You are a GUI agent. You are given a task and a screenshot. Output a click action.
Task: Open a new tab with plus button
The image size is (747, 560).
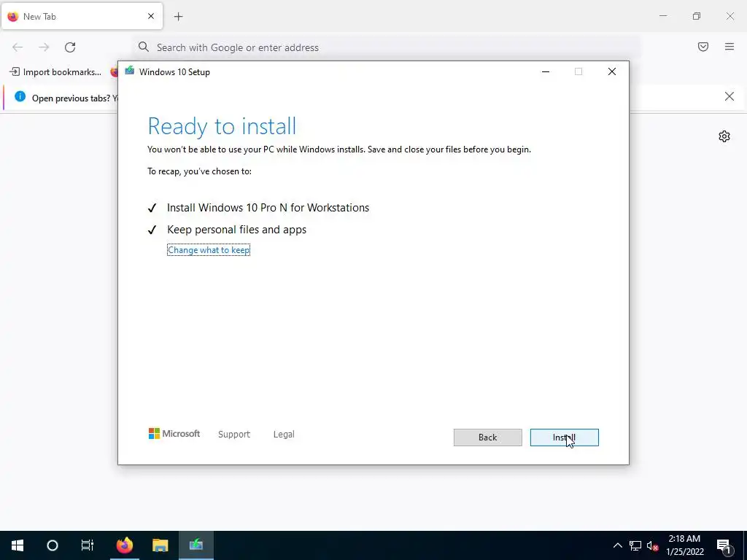[178, 17]
